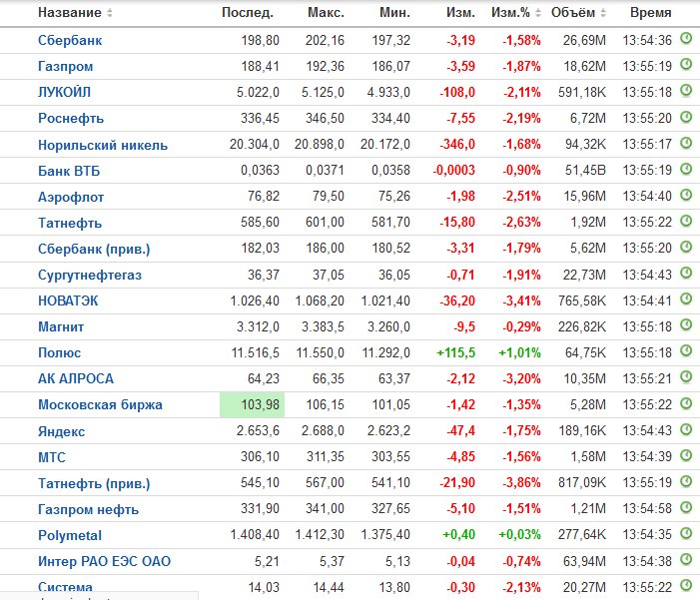
Task: Open the НОВАТЭК stock link
Action: (68, 300)
